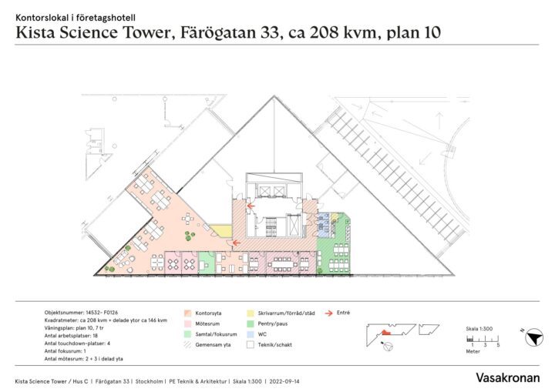Select the Mötesrum pink swatch

coord(187,323)
